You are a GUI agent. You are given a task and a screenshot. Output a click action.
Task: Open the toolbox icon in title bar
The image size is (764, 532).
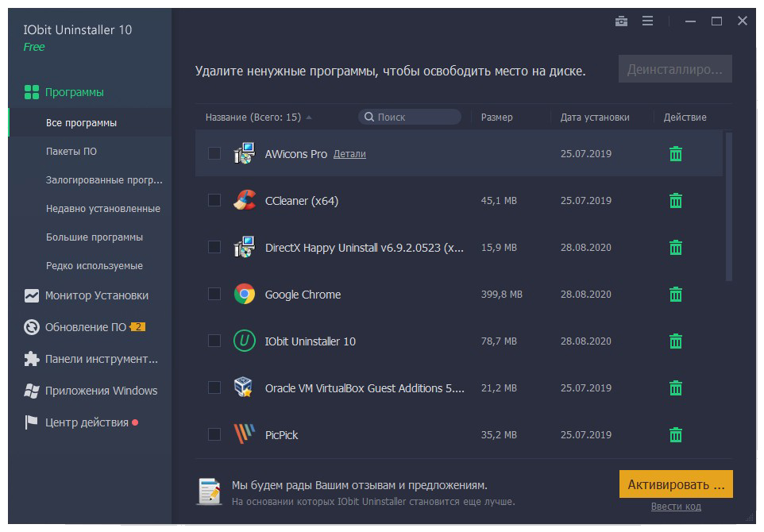tap(621, 21)
